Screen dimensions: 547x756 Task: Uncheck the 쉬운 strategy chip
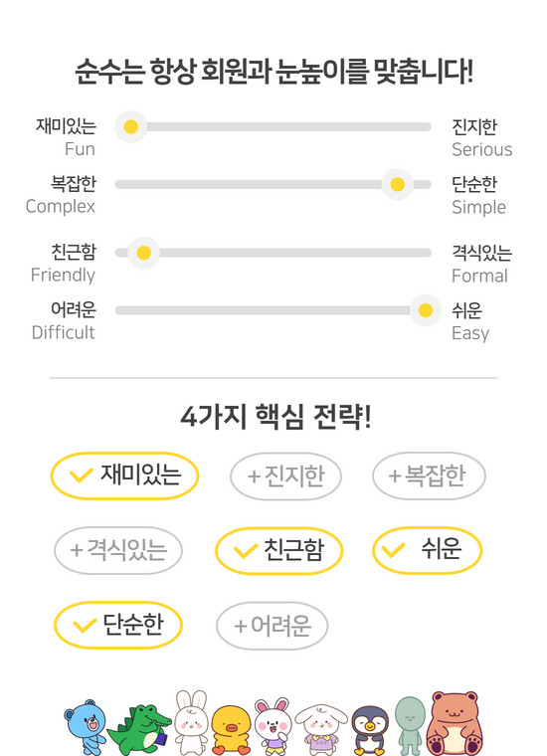pyautogui.click(x=427, y=550)
